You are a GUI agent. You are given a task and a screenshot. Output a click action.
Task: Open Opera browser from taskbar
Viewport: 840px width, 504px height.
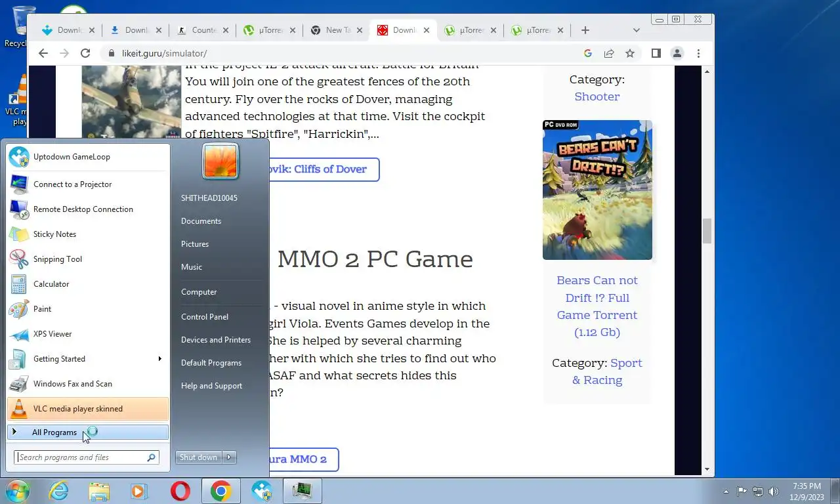[180, 491]
